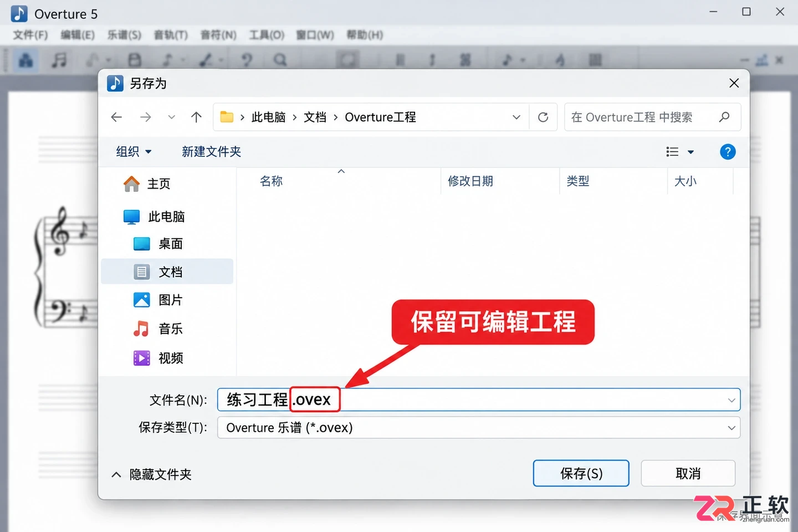The width and height of the screenshot is (798, 532).
Task: Open the blue help question mark
Action: 728,151
